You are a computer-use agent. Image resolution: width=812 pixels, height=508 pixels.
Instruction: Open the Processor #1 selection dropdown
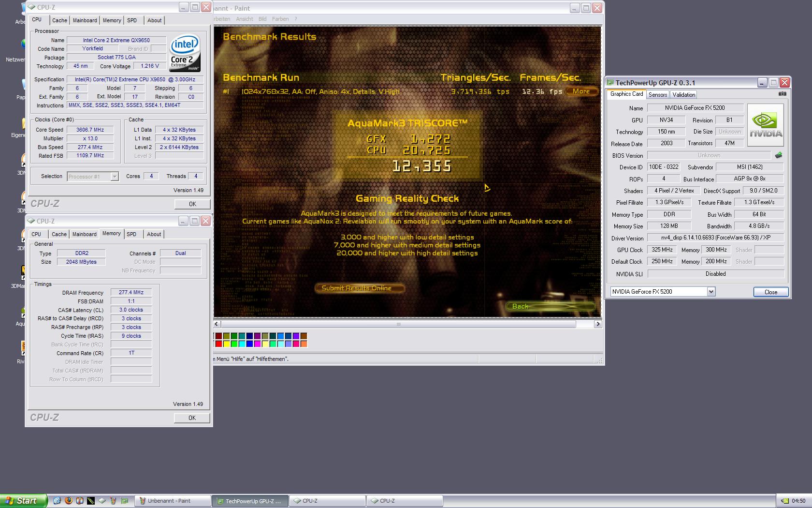tap(115, 177)
